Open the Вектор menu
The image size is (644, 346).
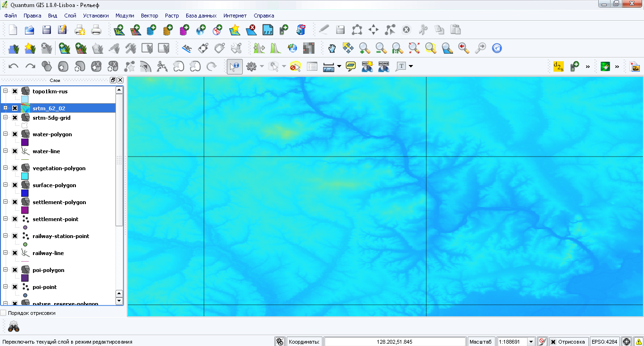pos(149,16)
